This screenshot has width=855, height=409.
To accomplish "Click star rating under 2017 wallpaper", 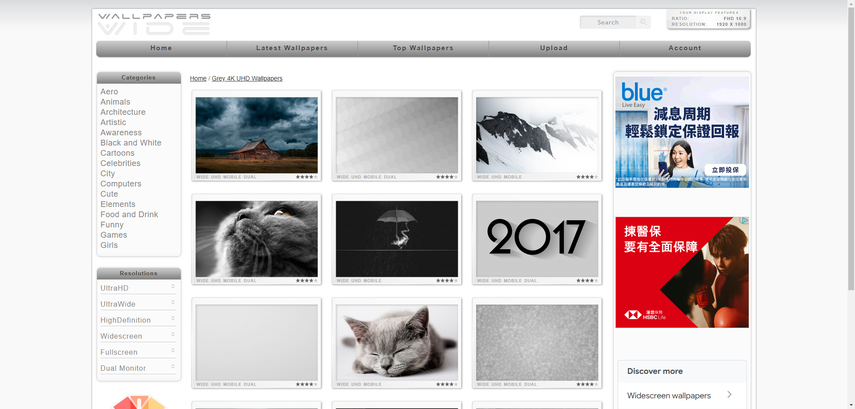I will tap(586, 281).
